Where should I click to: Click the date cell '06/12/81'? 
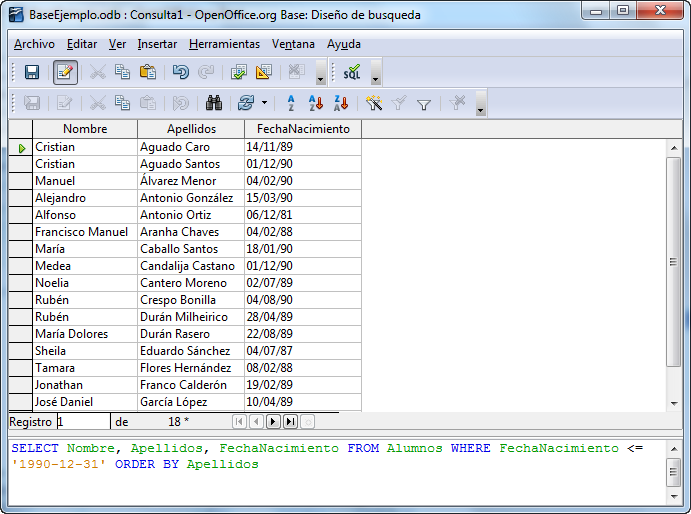[303, 215]
